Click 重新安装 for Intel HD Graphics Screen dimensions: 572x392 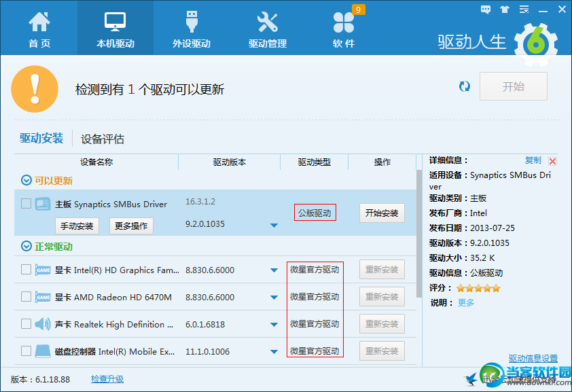pos(382,270)
